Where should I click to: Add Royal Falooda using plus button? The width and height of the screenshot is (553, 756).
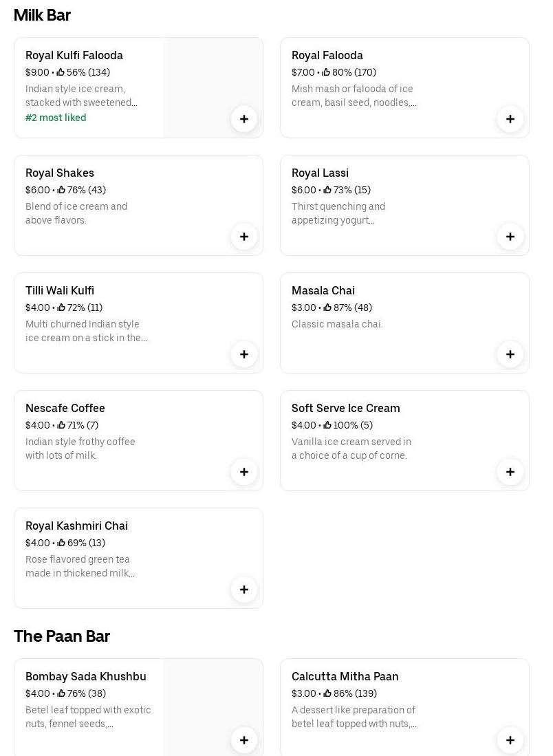tap(510, 119)
